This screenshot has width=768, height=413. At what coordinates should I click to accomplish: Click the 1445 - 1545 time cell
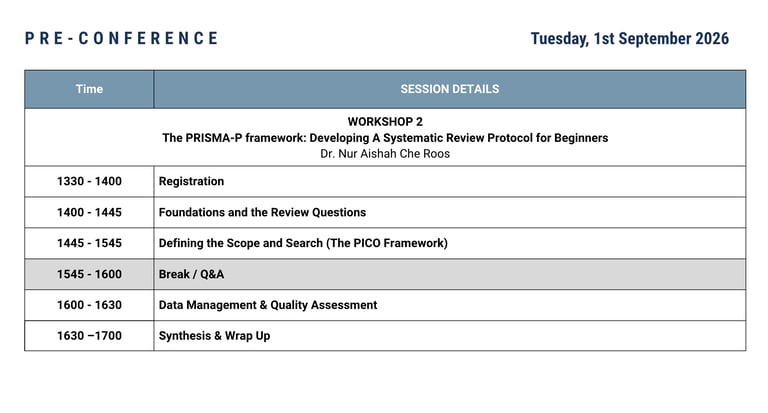(89, 243)
